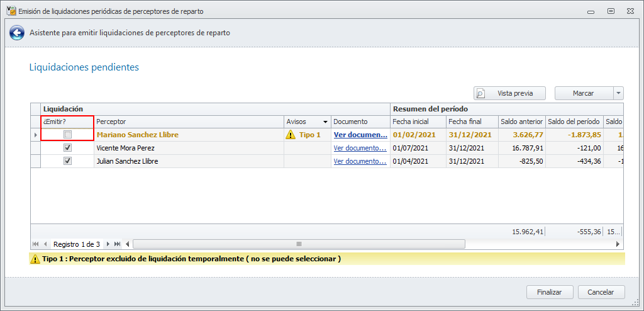
Task: Click the back arrow icon in the wizard header
Action: tap(18, 33)
